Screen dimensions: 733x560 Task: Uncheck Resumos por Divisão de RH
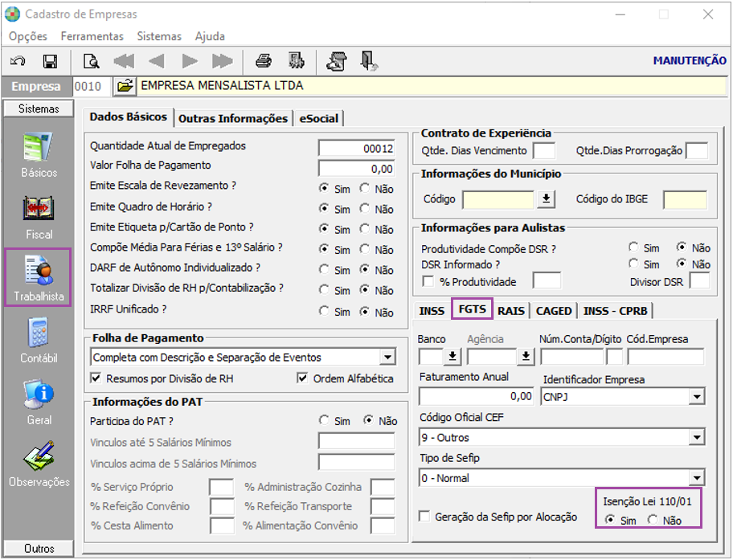coord(96,378)
